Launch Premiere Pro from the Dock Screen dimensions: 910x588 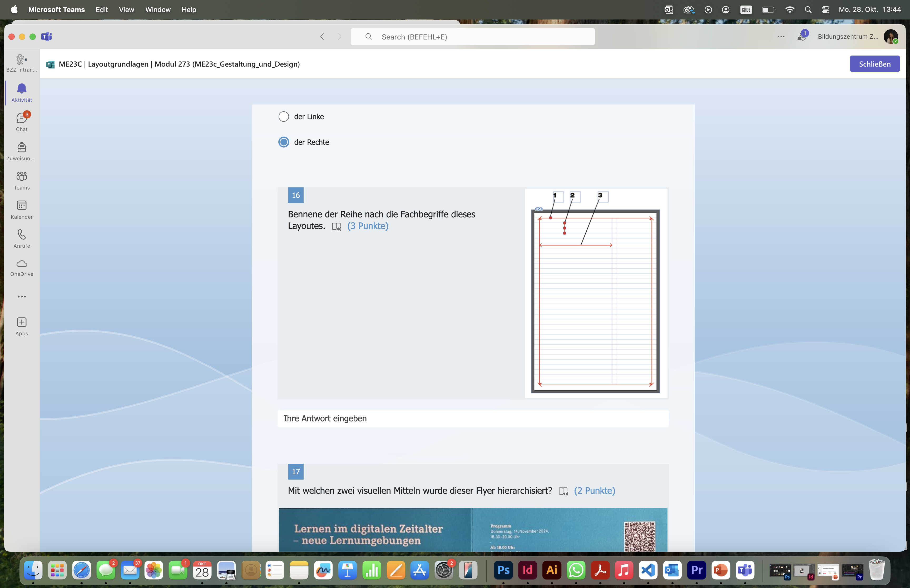tap(696, 570)
